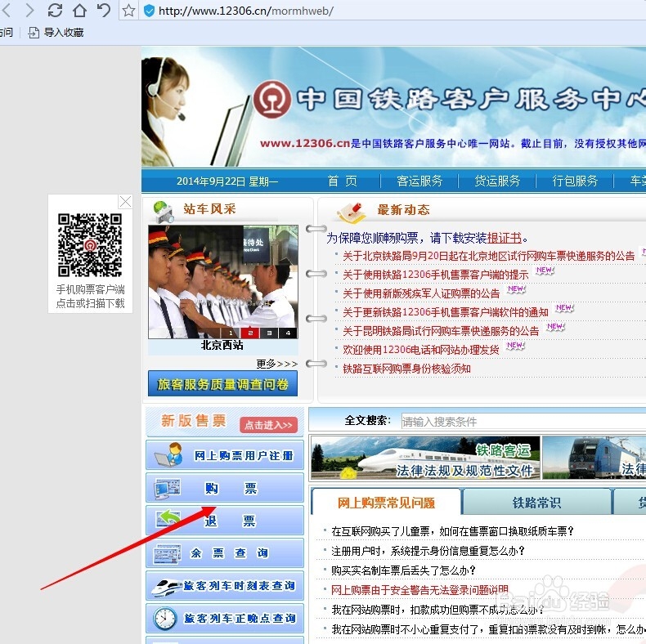Image resolution: width=646 pixels, height=644 pixels.
Task: Open 关于使用铁路12306手机售票客户端的提示
Action: click(436, 275)
